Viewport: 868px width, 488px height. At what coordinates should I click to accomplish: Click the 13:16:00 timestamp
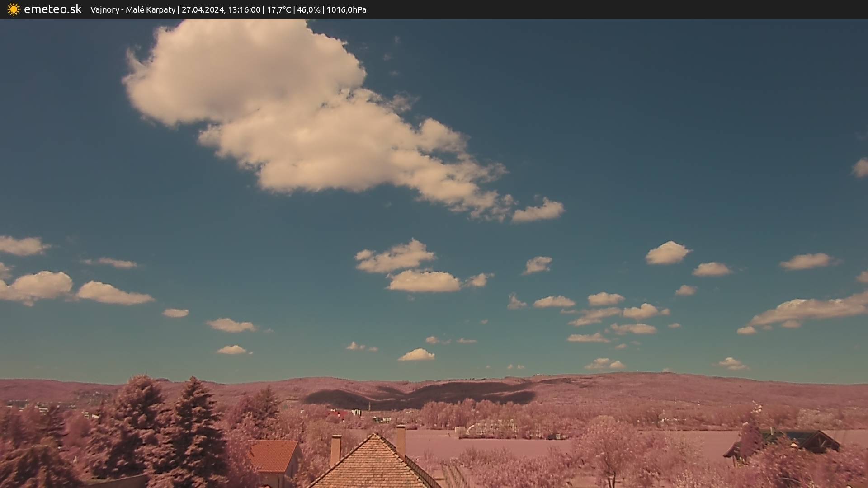(x=244, y=10)
